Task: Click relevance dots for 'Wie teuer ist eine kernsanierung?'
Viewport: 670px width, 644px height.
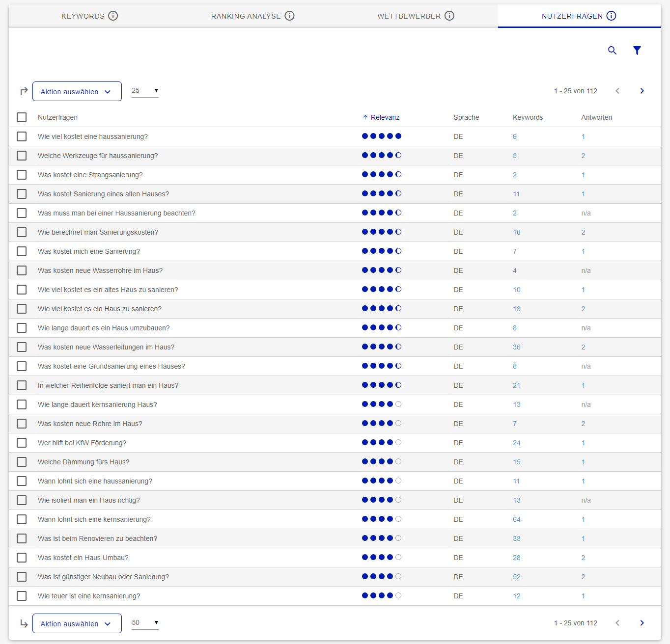Action: pyautogui.click(x=382, y=595)
